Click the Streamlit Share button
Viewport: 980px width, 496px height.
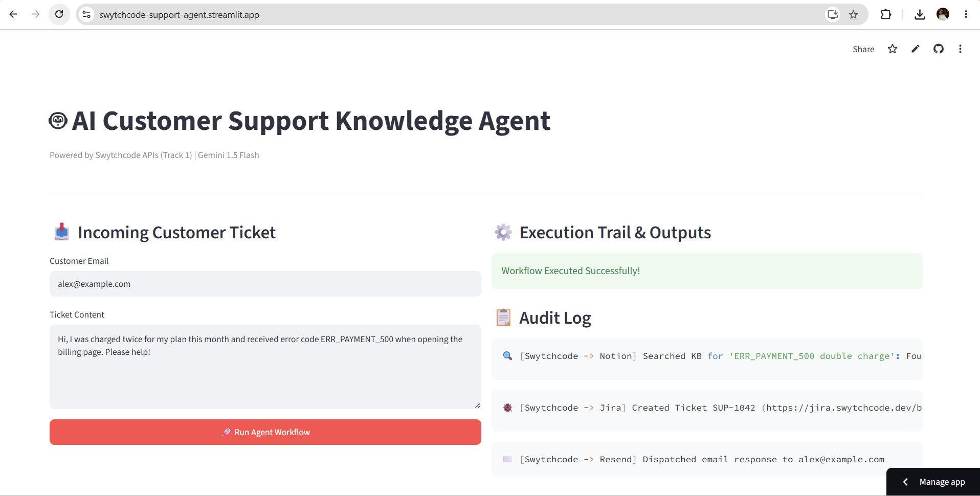coord(863,49)
